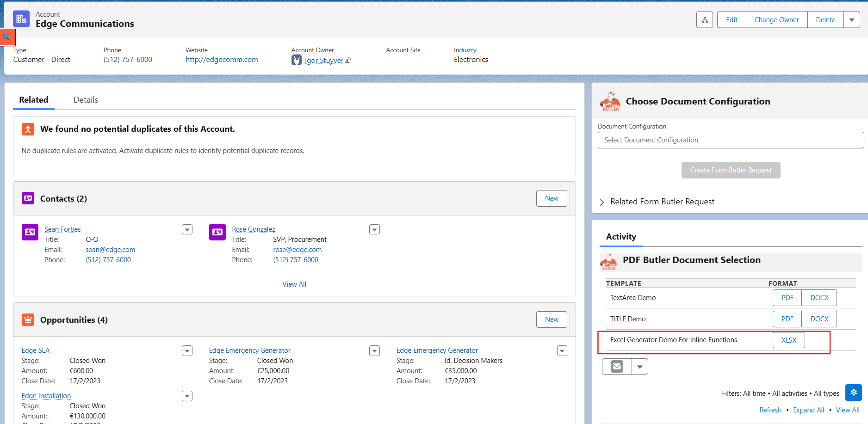Click the Electronics industry value
The image size is (868, 424).
(471, 60)
